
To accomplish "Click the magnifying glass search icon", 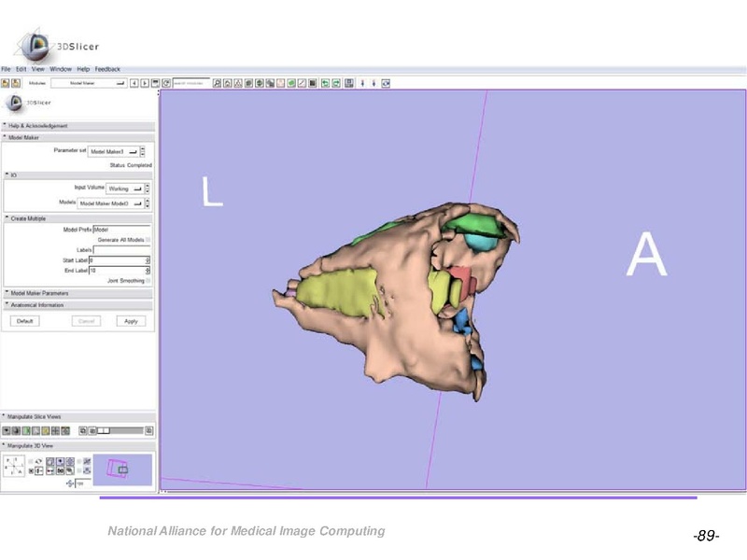I will 217,83.
